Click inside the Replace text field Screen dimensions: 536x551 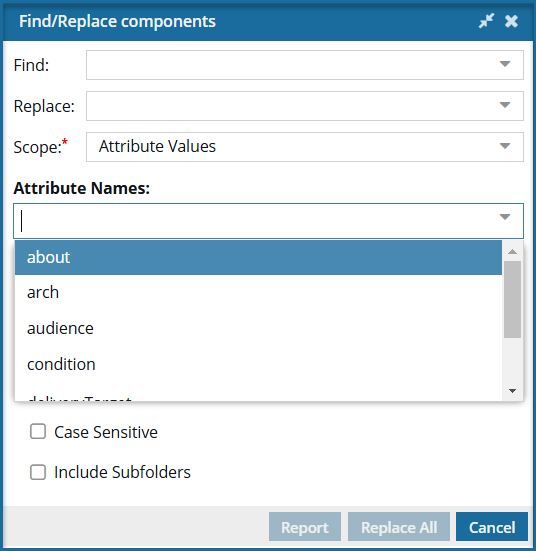(292, 106)
